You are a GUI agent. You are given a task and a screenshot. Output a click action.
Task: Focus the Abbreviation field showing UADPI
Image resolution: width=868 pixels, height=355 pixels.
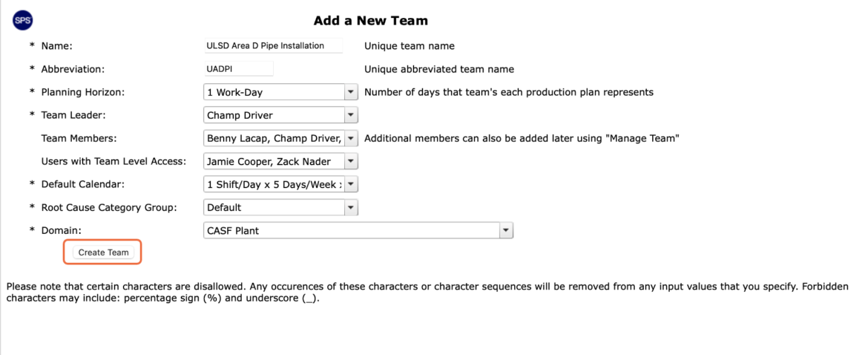coord(239,69)
